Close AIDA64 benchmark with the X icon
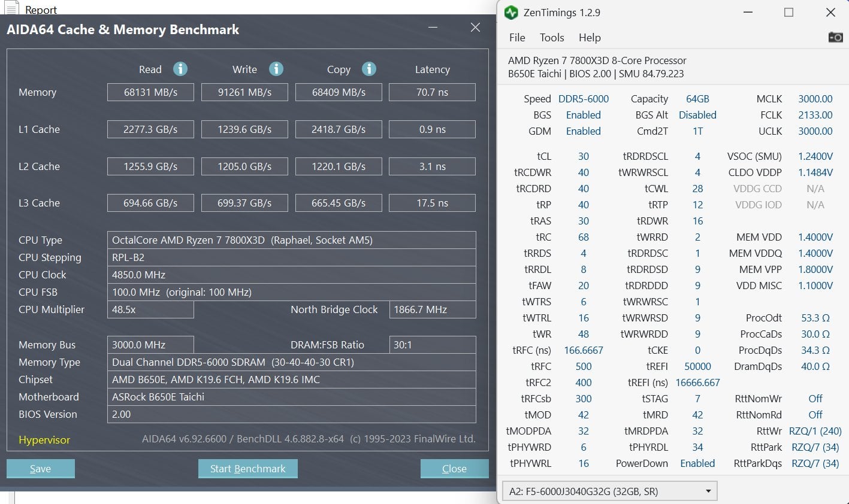This screenshot has width=849, height=504. coord(475,28)
